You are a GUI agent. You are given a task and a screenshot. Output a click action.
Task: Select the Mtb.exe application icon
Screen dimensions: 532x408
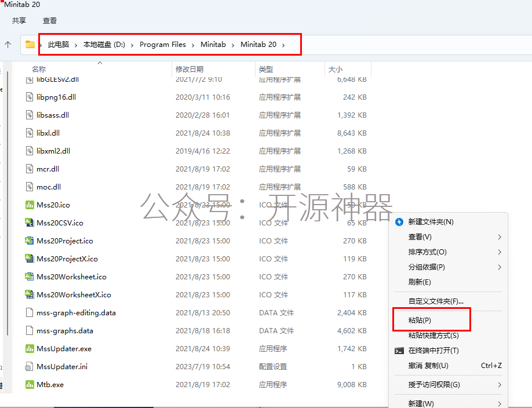click(30, 385)
